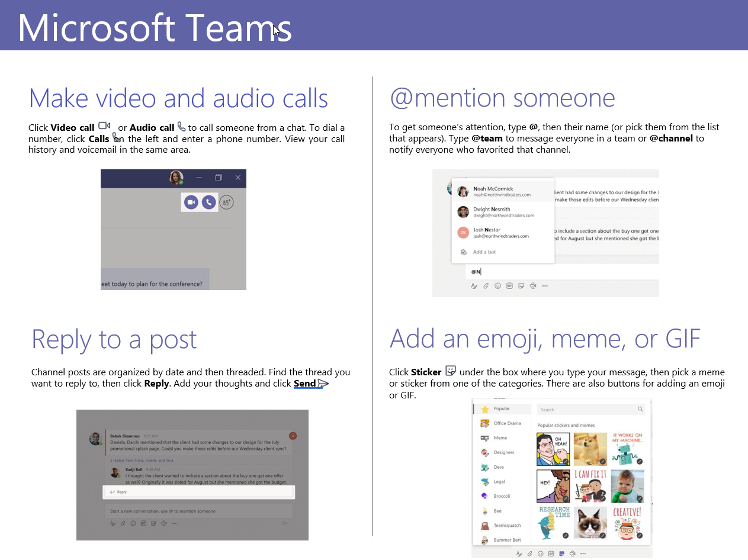Screen dimensions: 748x560
Task: Click the Add a bot icon in the mention list
Action: pos(463,252)
